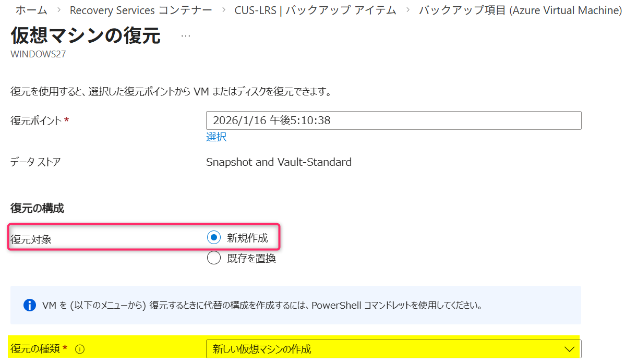Select the 新規作成 radio button
The width and height of the screenshot is (637, 364).
click(x=214, y=238)
